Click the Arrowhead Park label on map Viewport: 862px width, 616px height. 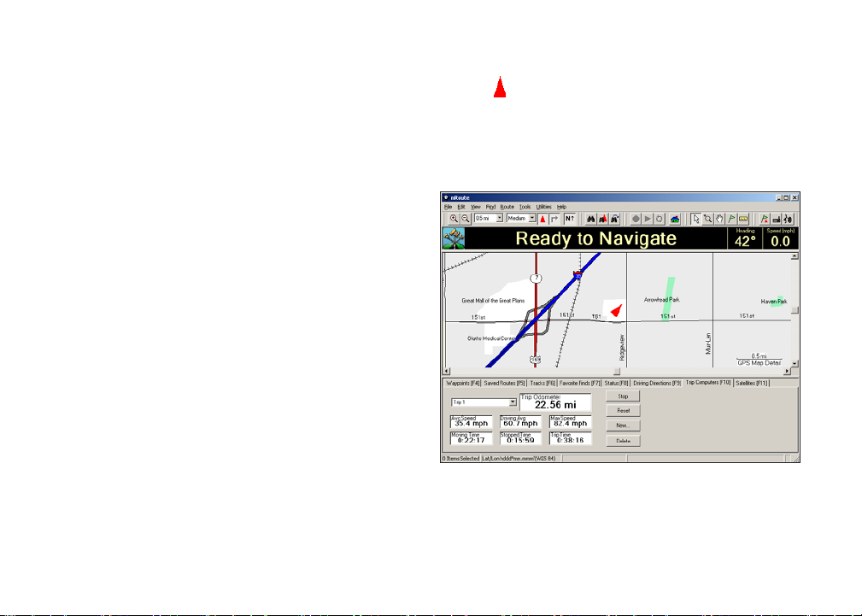(661, 300)
